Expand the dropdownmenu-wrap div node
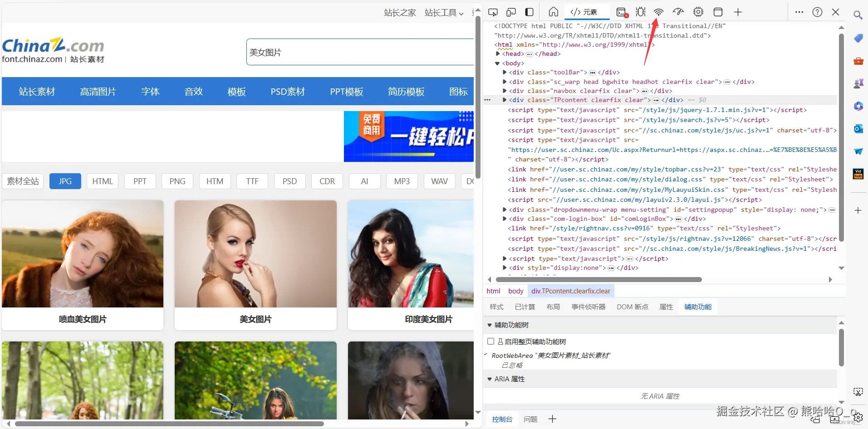868x429 pixels. click(505, 210)
